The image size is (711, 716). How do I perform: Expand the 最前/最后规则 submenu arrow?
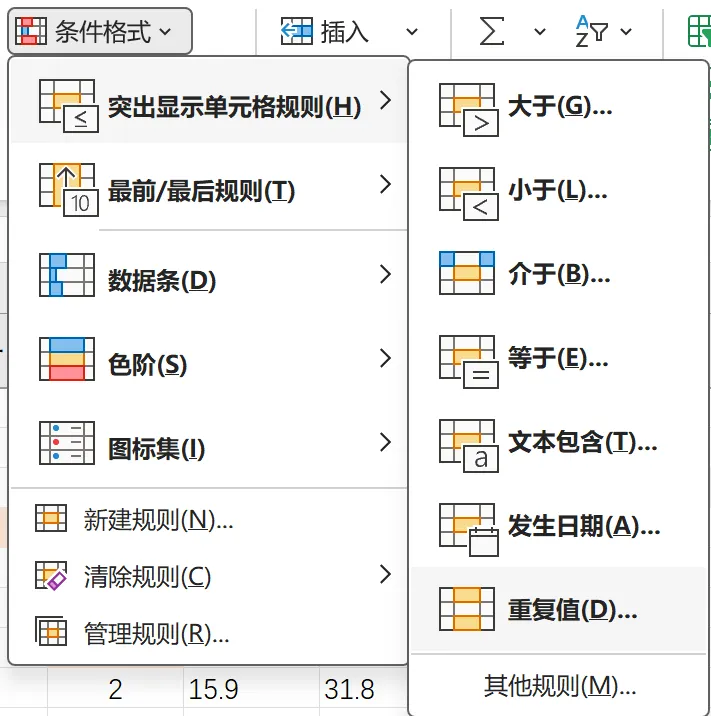pos(386,184)
